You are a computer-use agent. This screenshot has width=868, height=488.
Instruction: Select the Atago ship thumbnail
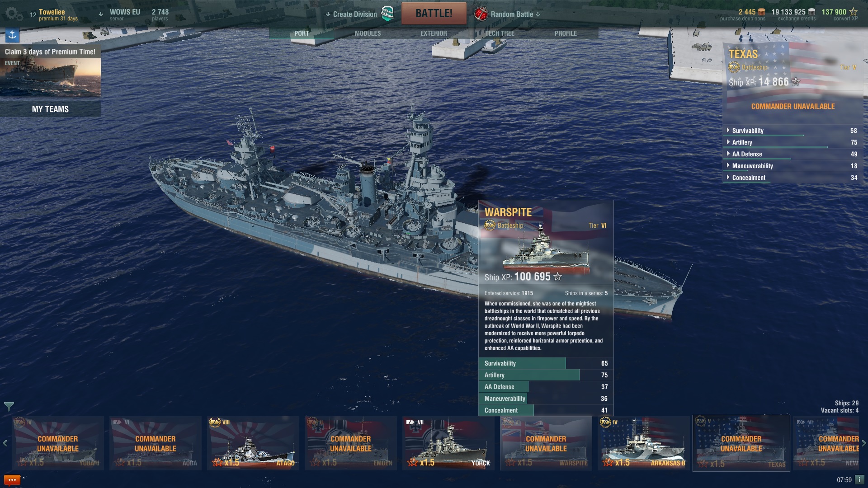(x=253, y=443)
